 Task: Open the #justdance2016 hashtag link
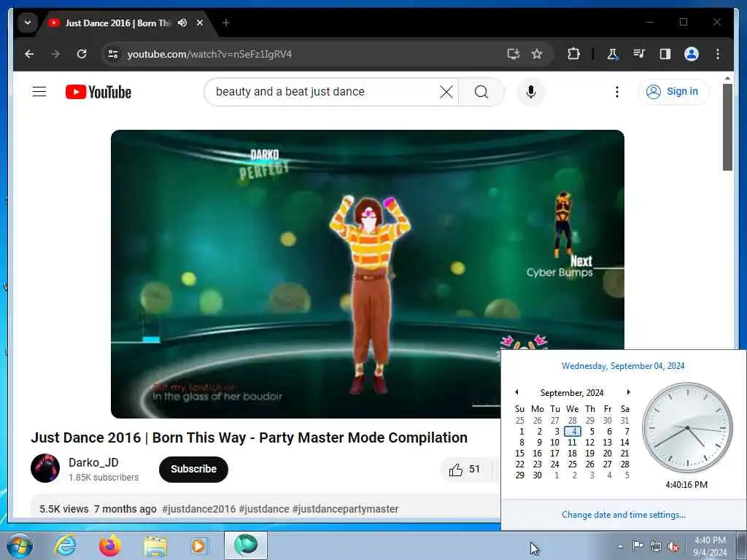[x=198, y=509]
